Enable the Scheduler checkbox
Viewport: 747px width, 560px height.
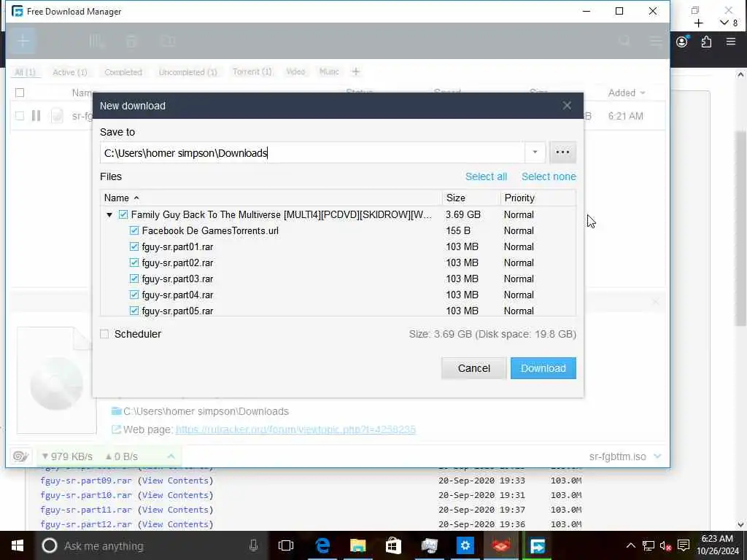[104, 334]
